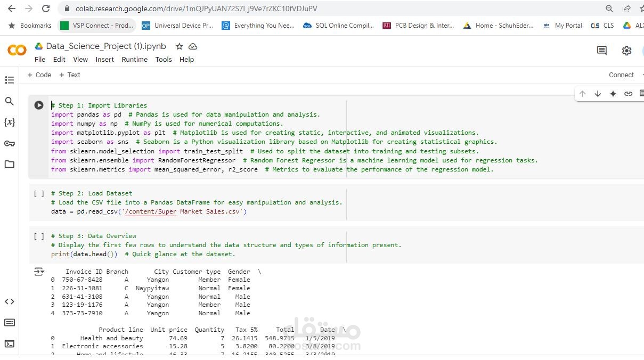Screen dimensions: 644x360
Task: Open the Tools menu
Action: click(164, 59)
